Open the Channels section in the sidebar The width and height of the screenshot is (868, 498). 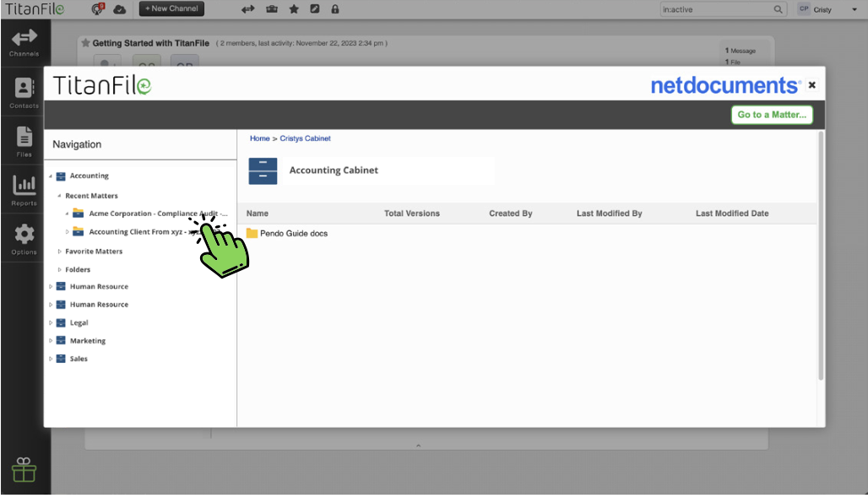pyautogui.click(x=24, y=43)
